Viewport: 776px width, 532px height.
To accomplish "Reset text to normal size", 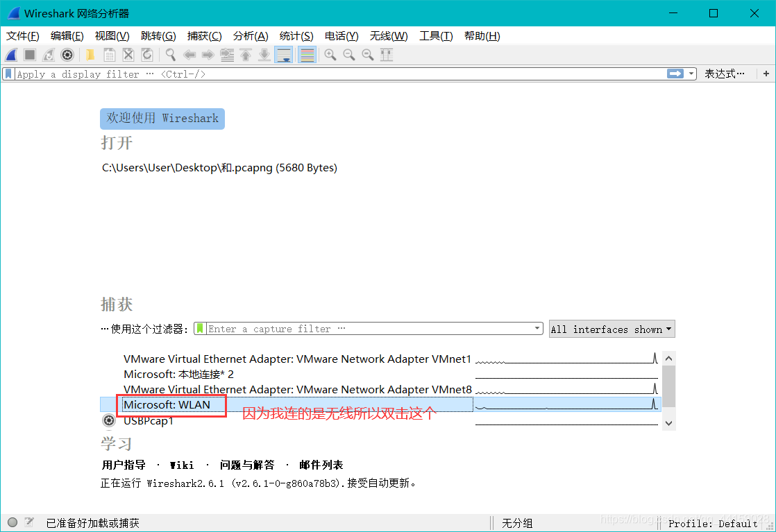I will tap(368, 55).
